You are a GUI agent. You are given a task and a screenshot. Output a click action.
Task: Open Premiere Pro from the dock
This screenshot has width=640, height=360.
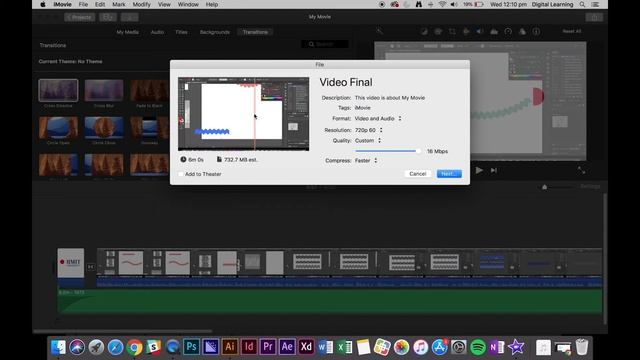[x=268, y=347]
